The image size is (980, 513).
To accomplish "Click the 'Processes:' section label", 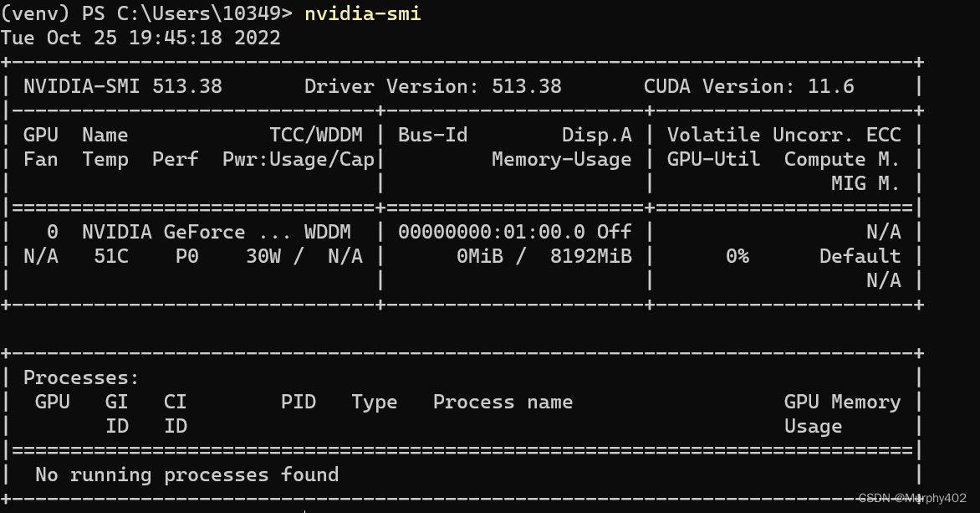I will coord(81,378).
